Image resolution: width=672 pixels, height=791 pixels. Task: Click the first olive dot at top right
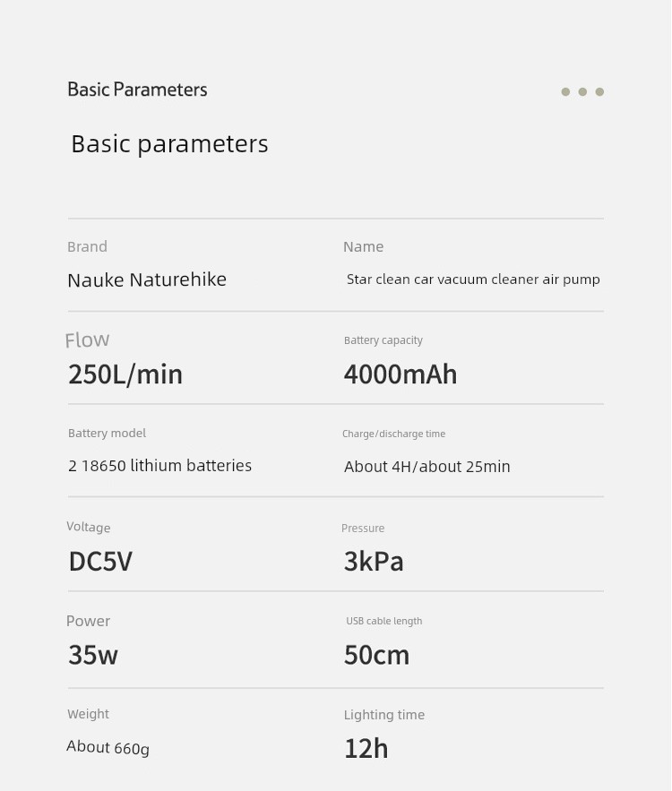pyautogui.click(x=565, y=91)
